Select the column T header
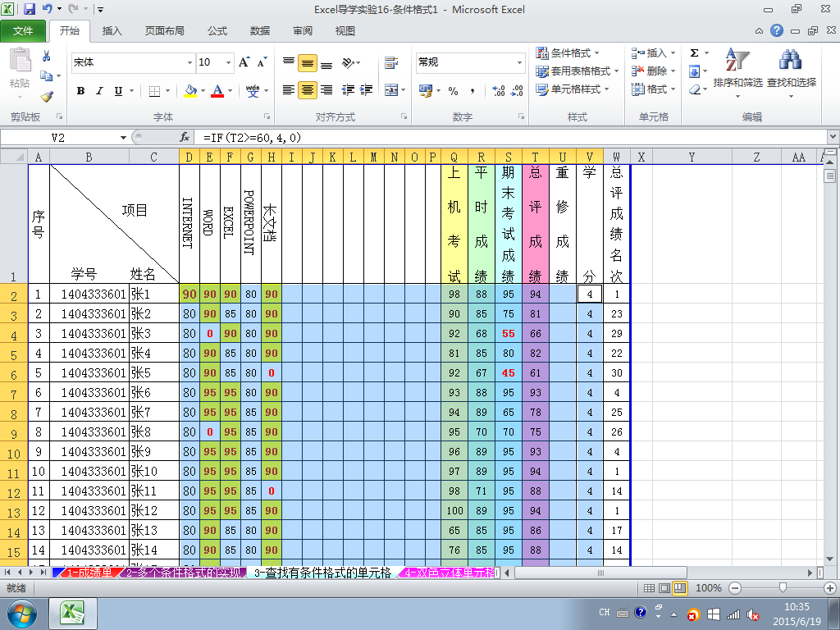 coord(535,157)
